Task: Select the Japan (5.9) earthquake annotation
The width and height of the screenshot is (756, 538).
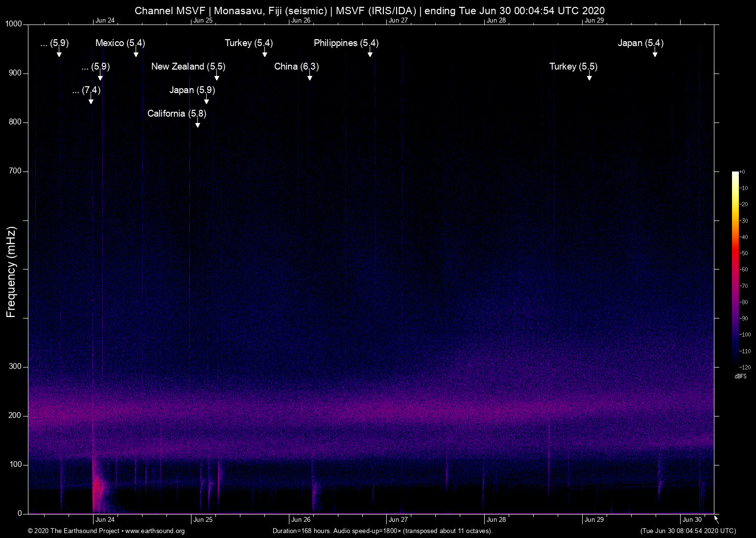Action: (x=206, y=101)
